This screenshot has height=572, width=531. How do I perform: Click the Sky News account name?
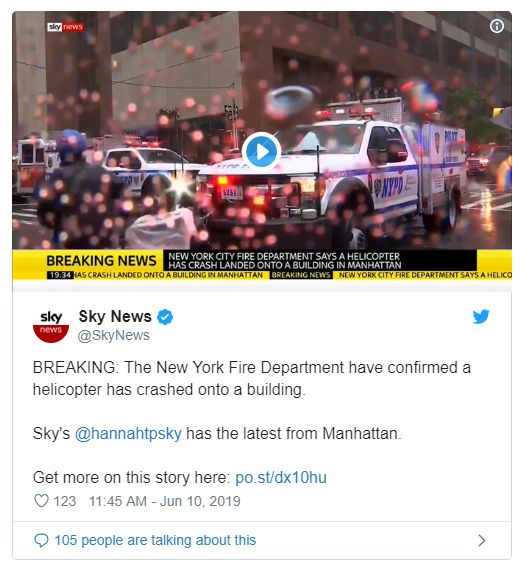(115, 316)
